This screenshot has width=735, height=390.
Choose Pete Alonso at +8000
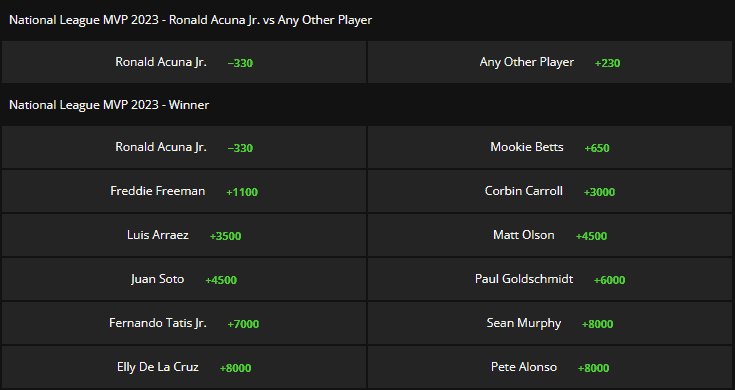550,367
